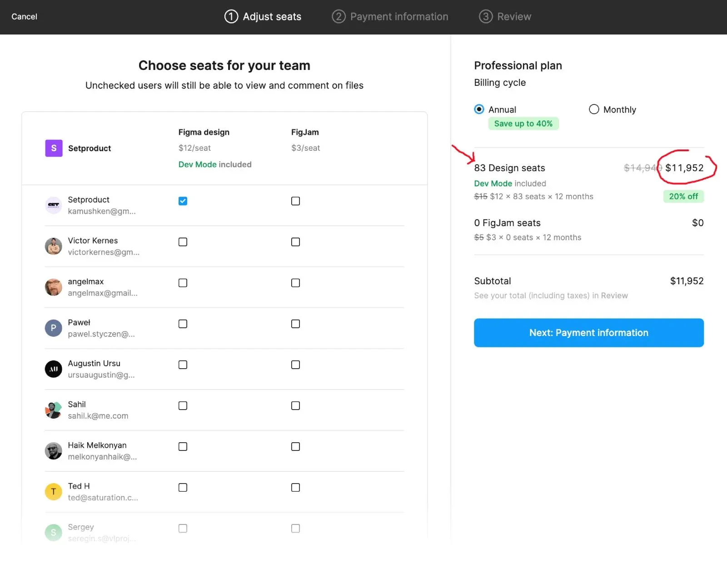Click the 0 FigJam seats label
The height and width of the screenshot is (588, 727).
coord(507,223)
